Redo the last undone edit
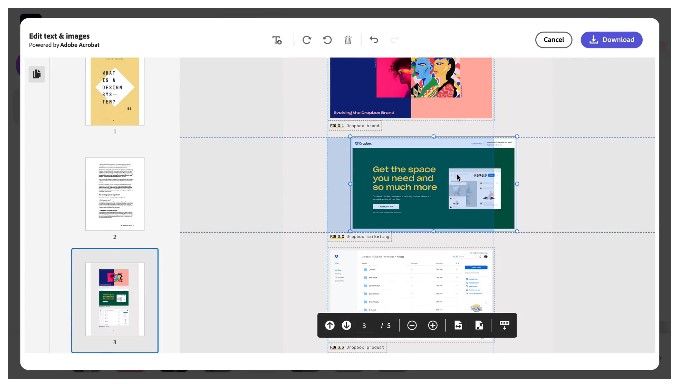This screenshot has width=681, height=386. [x=394, y=40]
